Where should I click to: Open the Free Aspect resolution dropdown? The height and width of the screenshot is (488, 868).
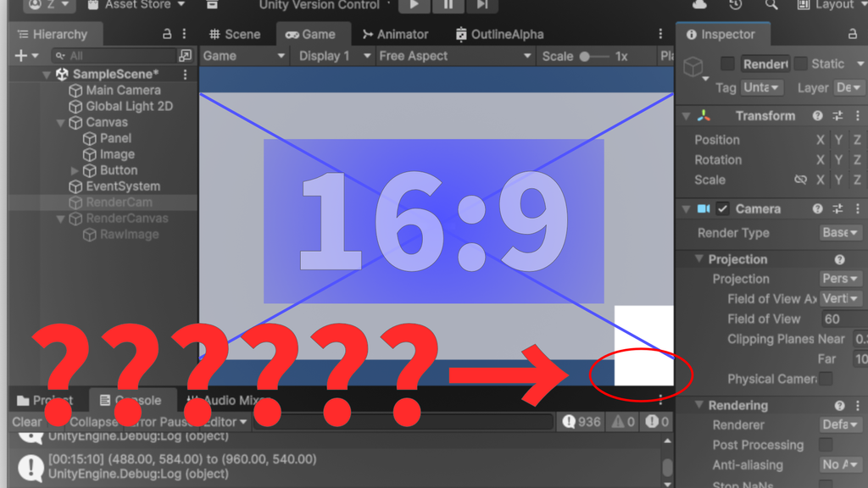(x=453, y=55)
